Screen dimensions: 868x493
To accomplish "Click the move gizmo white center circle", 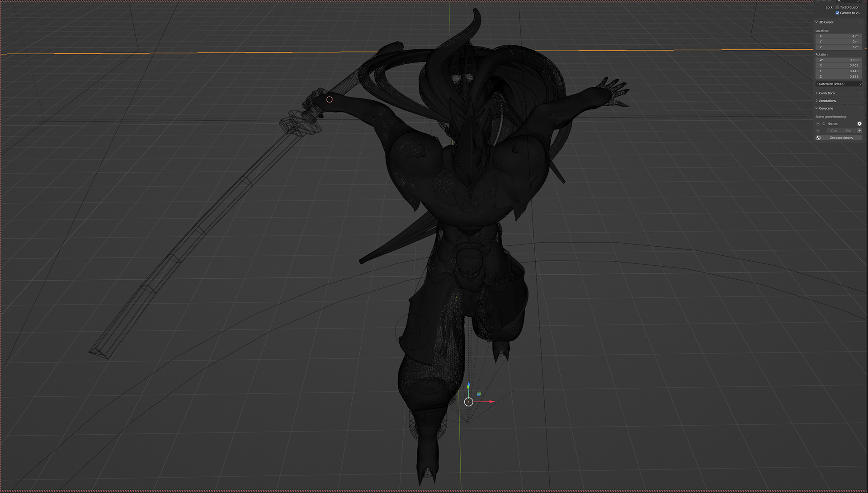I will tap(469, 402).
